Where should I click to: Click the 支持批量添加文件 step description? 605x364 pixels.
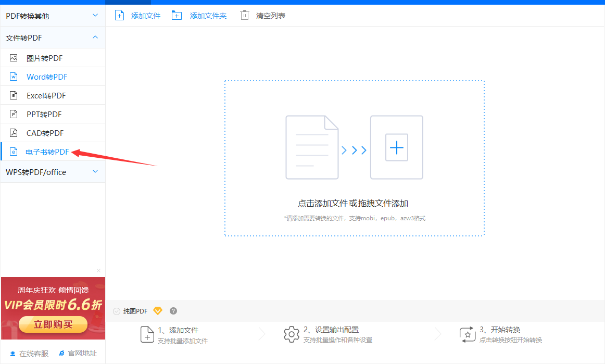tap(183, 341)
